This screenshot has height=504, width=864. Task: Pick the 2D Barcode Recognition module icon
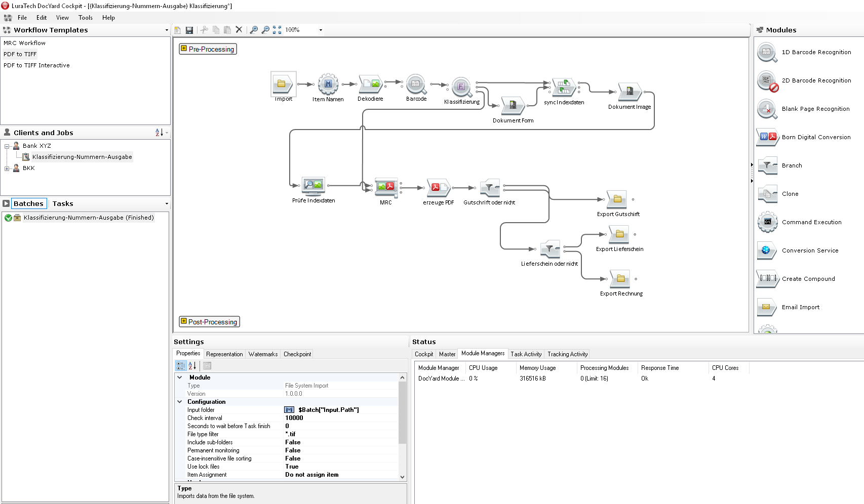767,80
